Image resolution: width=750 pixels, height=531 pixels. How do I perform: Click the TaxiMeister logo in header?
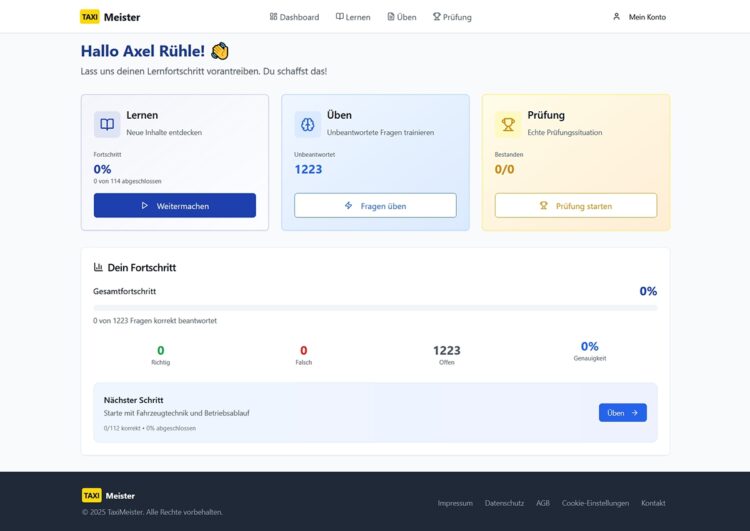coord(110,17)
